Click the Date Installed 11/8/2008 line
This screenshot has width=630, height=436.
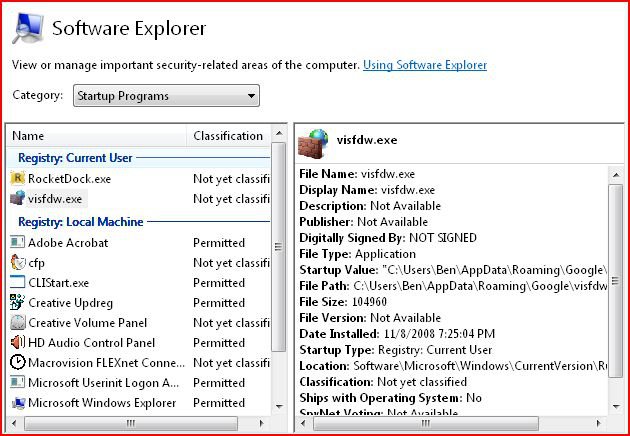(x=397, y=334)
